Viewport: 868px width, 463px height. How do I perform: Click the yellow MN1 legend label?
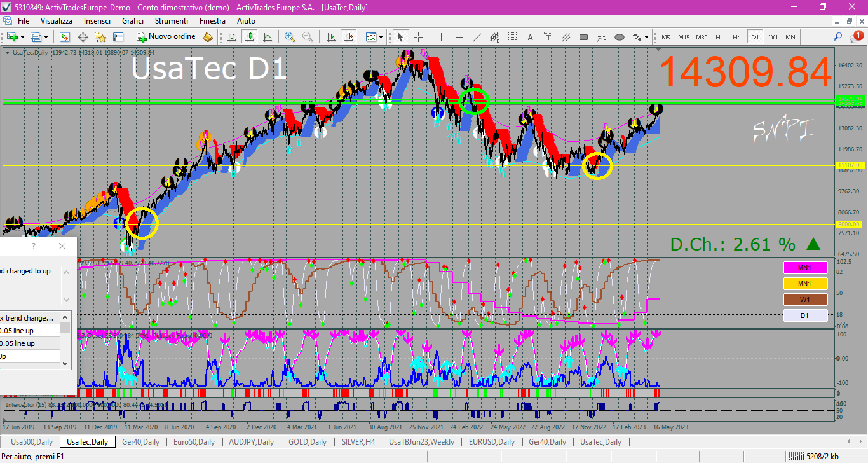click(x=805, y=284)
